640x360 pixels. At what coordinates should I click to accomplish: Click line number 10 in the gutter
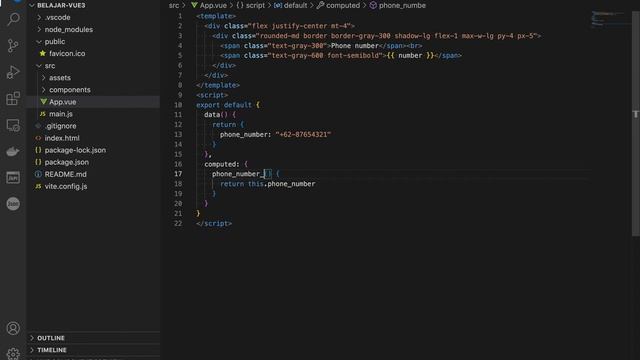(x=178, y=105)
